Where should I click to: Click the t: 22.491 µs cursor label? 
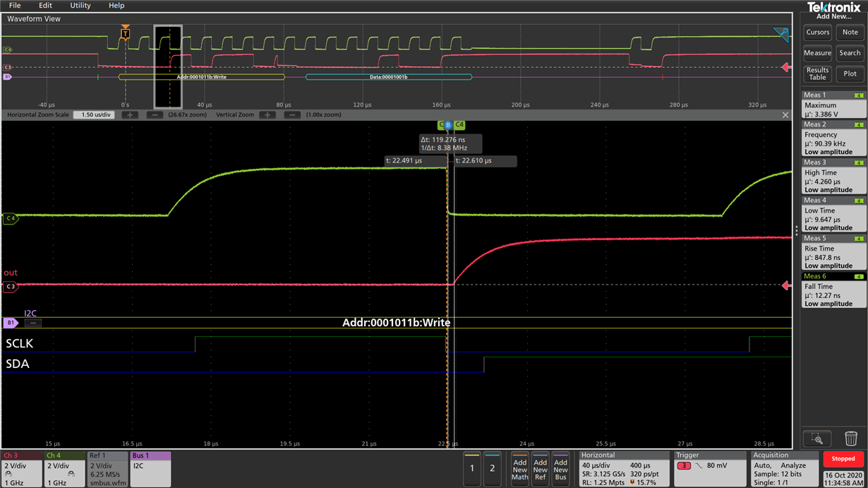[416, 161]
